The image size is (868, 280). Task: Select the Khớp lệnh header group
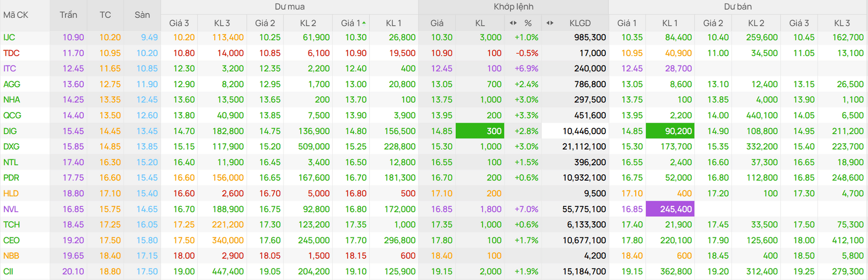(513, 7)
